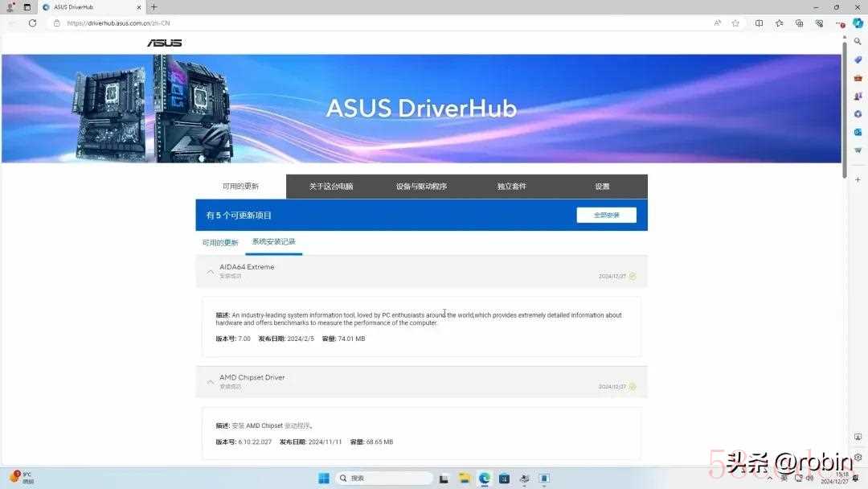Screen dimensions: 868x489
Task: Switch to the 关于这台电脑 tab
Action: pyautogui.click(x=331, y=187)
